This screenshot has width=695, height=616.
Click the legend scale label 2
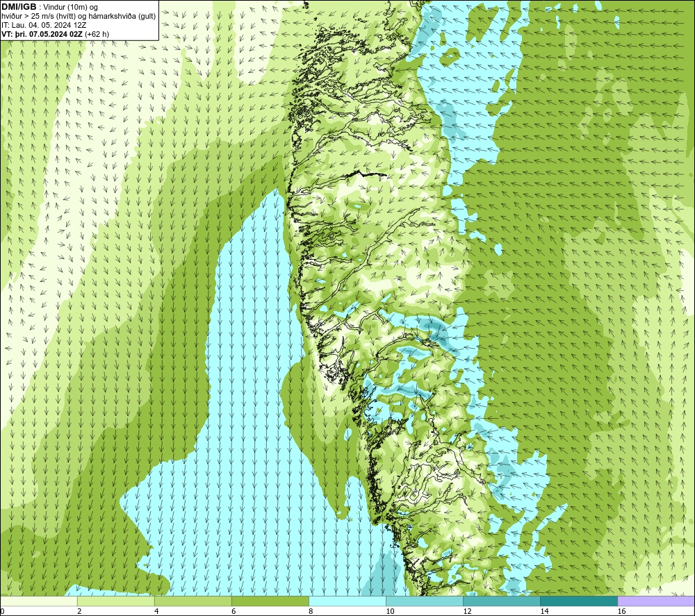point(79,612)
